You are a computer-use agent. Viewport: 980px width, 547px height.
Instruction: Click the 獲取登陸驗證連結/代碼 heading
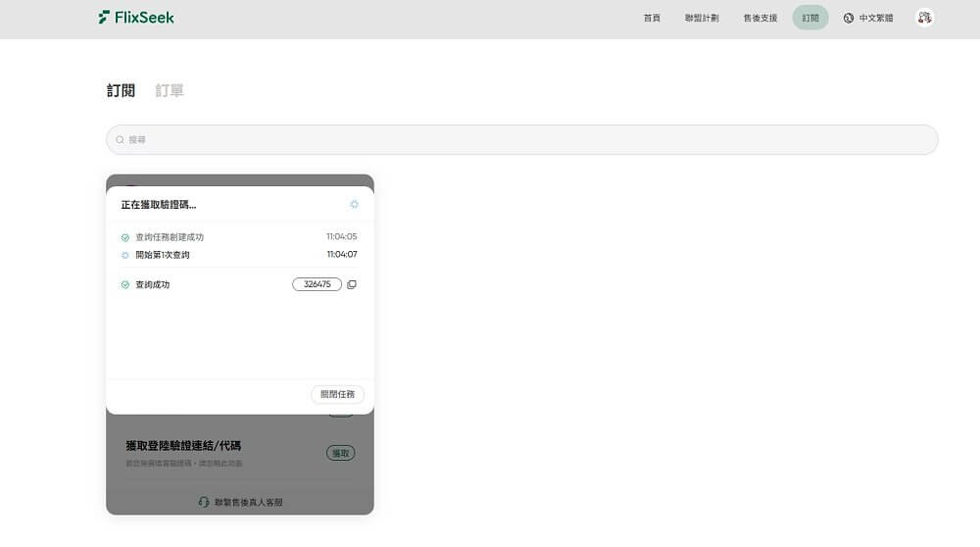pos(183,446)
